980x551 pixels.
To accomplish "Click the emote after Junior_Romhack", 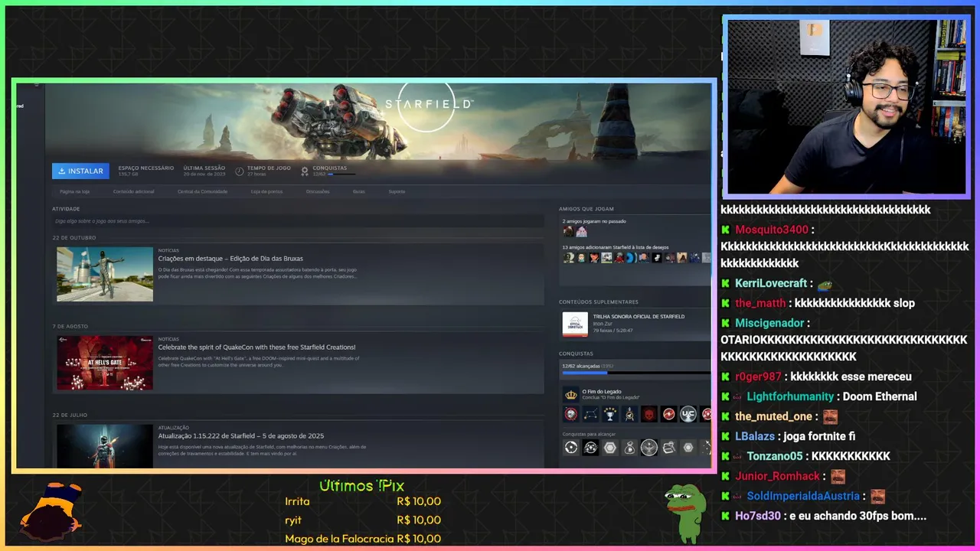I will 838,477.
